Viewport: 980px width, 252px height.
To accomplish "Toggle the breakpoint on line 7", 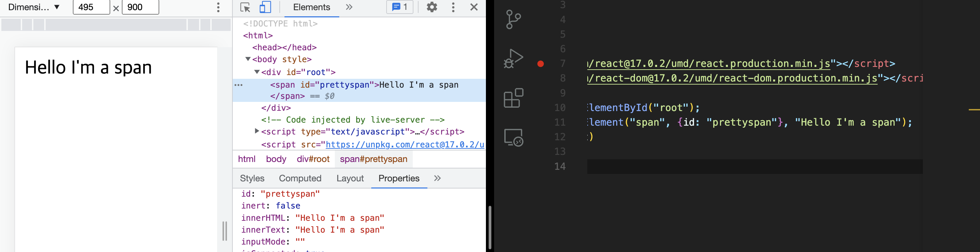I will coord(541,64).
